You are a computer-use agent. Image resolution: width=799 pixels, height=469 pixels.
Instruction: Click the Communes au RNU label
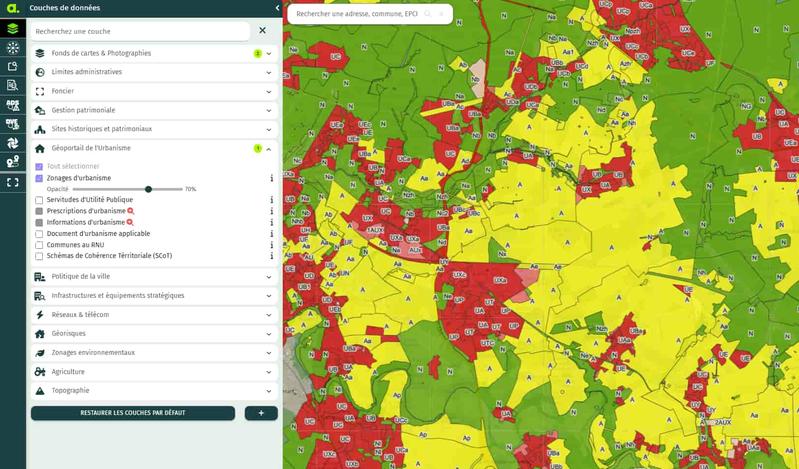tap(75, 245)
